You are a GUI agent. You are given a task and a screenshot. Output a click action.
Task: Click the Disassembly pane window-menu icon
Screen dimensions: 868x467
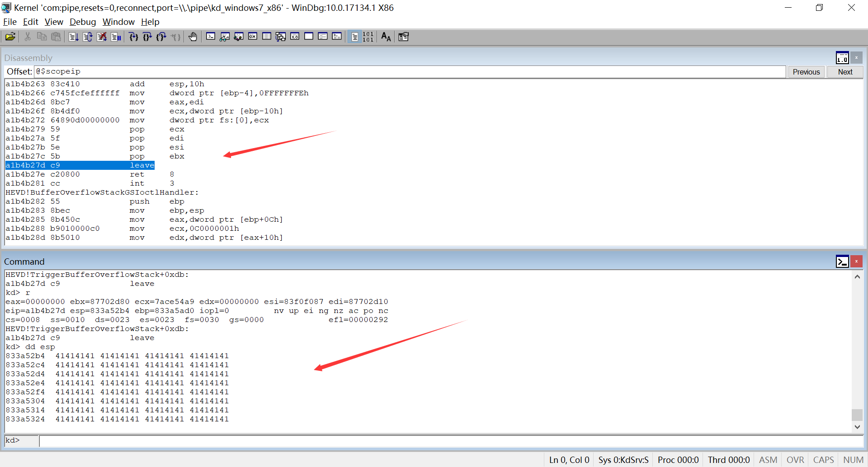click(x=842, y=58)
